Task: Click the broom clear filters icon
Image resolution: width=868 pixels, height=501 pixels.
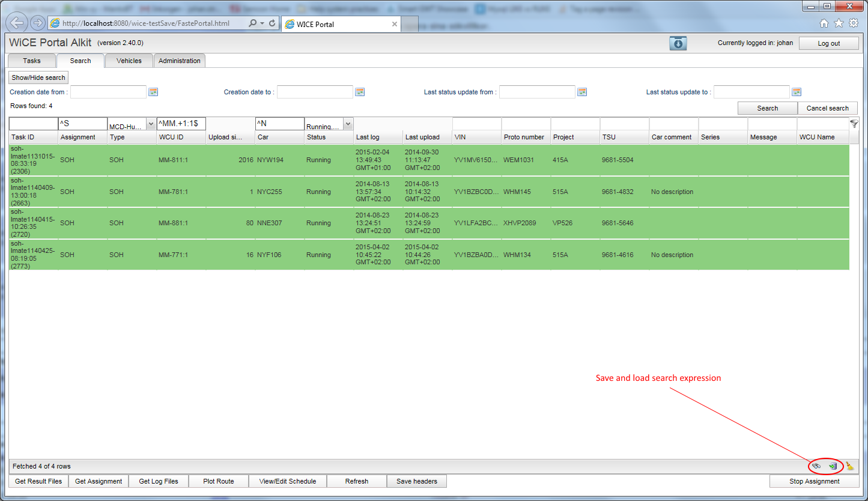Action: tap(849, 466)
